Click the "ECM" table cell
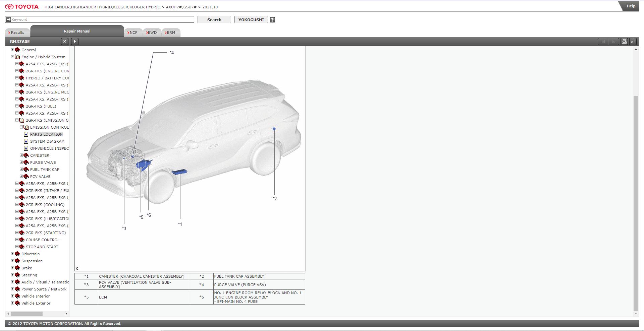The image size is (644, 331). coord(144,297)
